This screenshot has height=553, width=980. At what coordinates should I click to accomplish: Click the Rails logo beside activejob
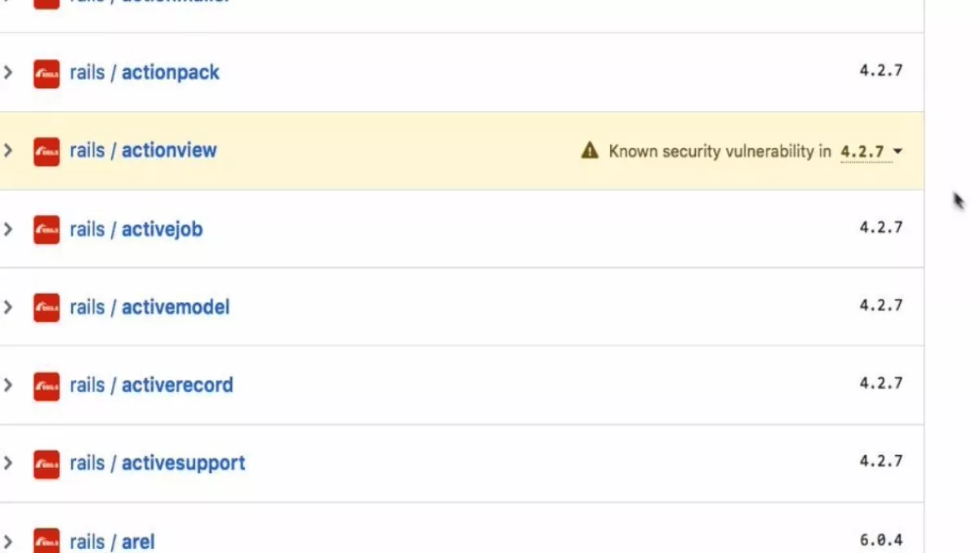click(47, 230)
